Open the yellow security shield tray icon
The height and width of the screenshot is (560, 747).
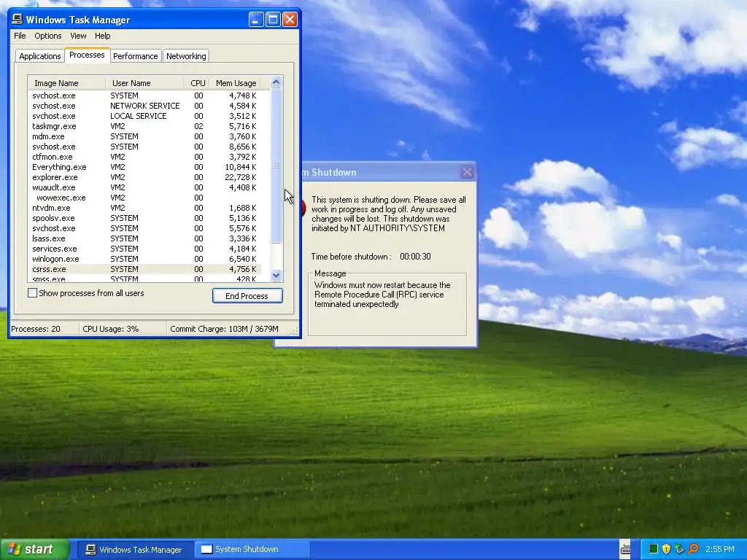[666, 549]
